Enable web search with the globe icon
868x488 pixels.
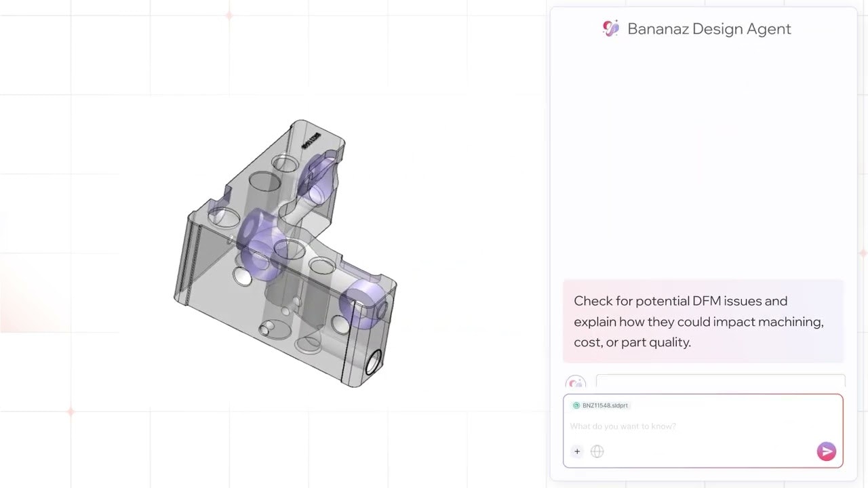pyautogui.click(x=597, y=451)
